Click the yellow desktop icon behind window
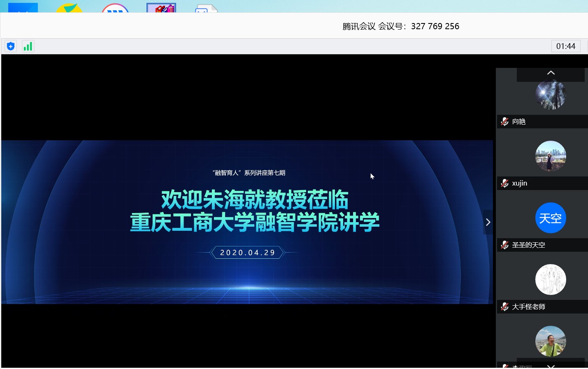Image resolution: width=588 pixels, height=369 pixels. [69, 8]
